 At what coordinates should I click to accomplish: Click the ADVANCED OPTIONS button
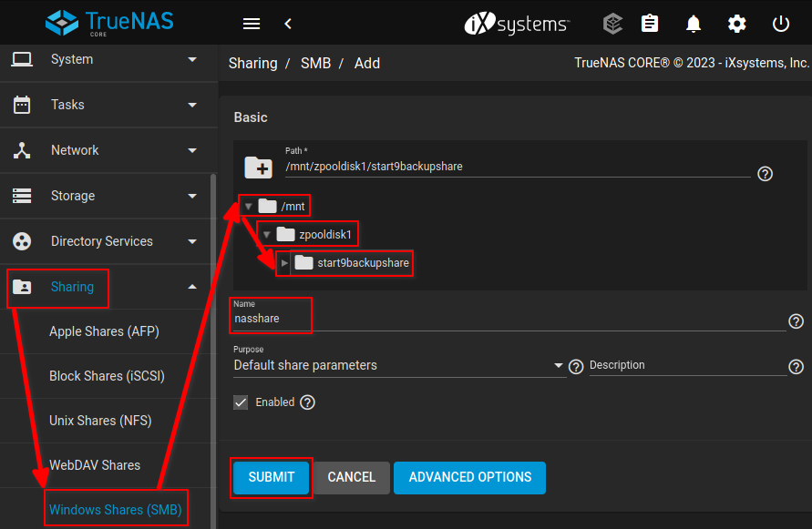[469, 478]
